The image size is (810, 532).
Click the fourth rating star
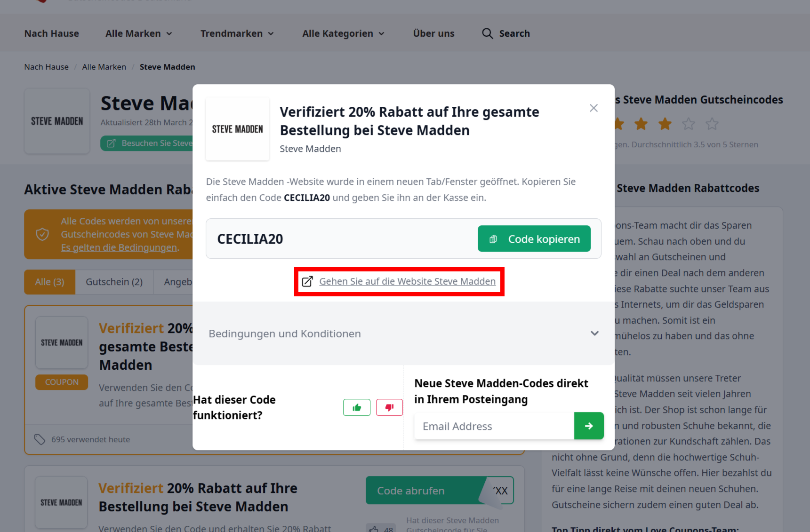point(688,124)
